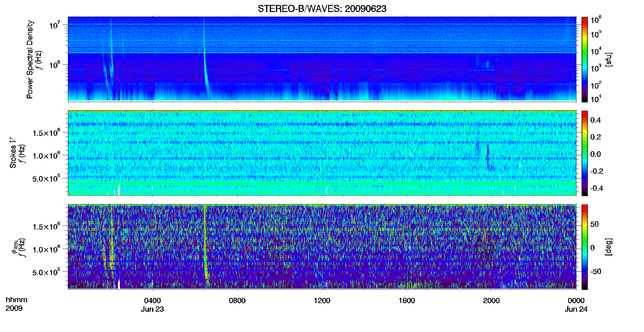The image size is (644, 332).
Task: Click the -0.4 label on Stokes V colorbar
Action: [597, 188]
